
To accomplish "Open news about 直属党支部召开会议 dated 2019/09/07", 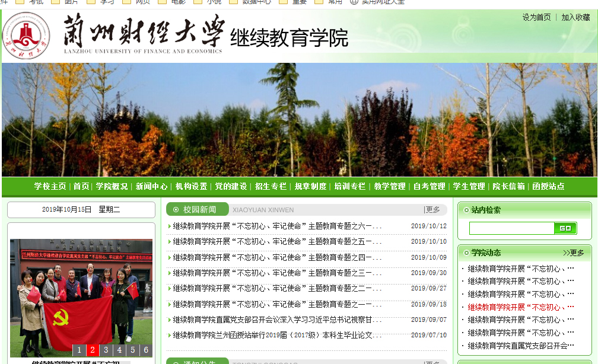I will pyautogui.click(x=277, y=320).
